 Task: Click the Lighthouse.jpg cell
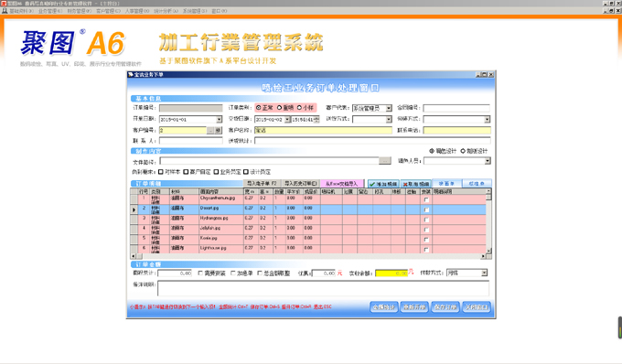point(221,249)
